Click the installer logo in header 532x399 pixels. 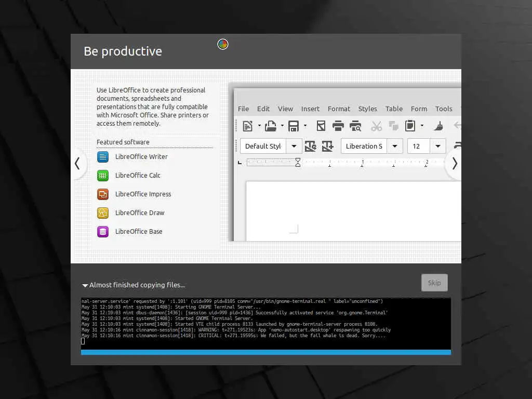coord(222,44)
